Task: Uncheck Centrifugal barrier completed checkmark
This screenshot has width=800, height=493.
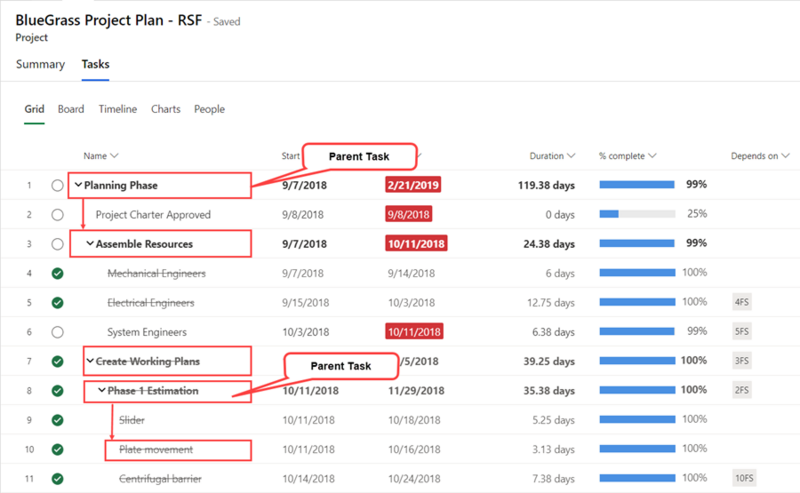Action: 58,479
